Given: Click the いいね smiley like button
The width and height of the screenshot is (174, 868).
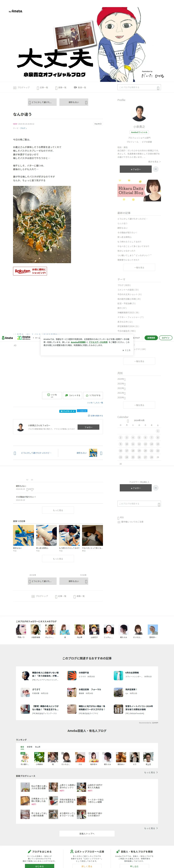Looking at the screenshot, I should [x=52, y=395].
